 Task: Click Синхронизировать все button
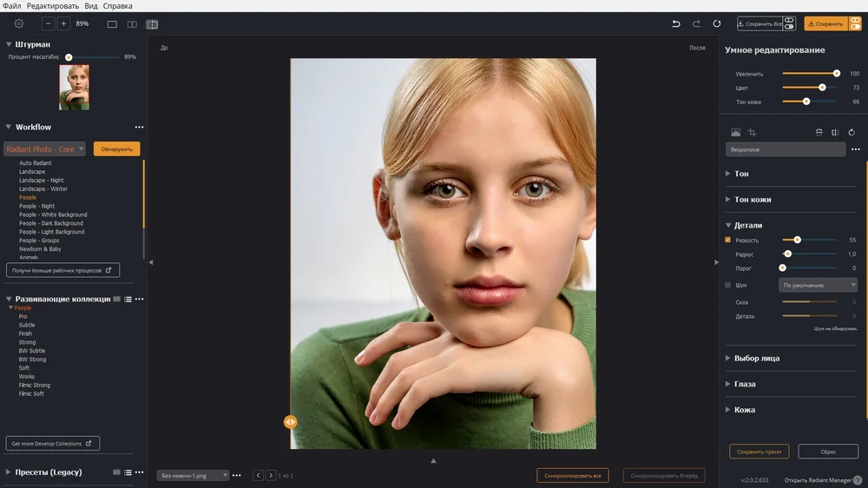coord(572,476)
